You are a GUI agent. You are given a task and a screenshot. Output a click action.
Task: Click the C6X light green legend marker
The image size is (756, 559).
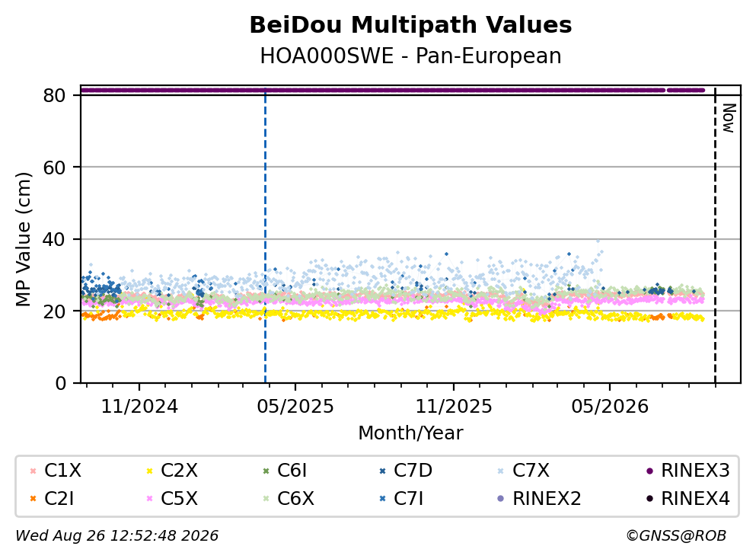(x=266, y=499)
